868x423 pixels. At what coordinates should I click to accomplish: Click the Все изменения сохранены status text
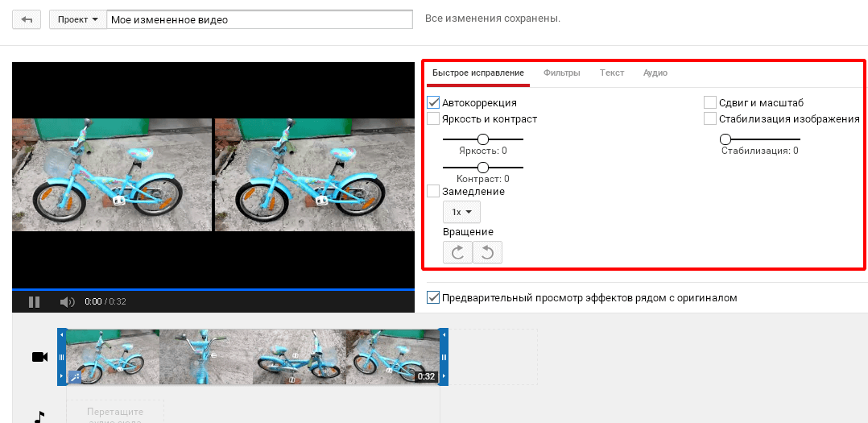(x=493, y=19)
